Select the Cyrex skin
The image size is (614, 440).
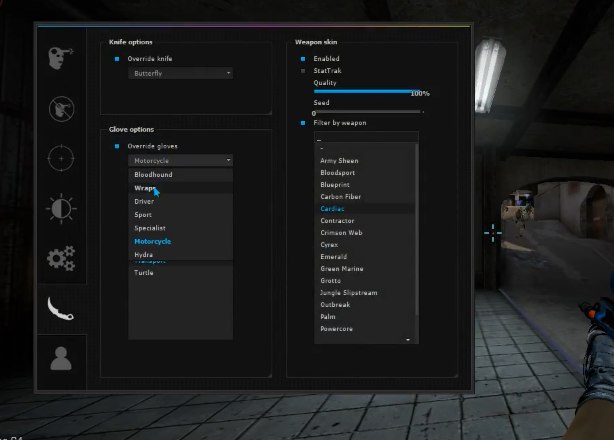tap(365, 245)
